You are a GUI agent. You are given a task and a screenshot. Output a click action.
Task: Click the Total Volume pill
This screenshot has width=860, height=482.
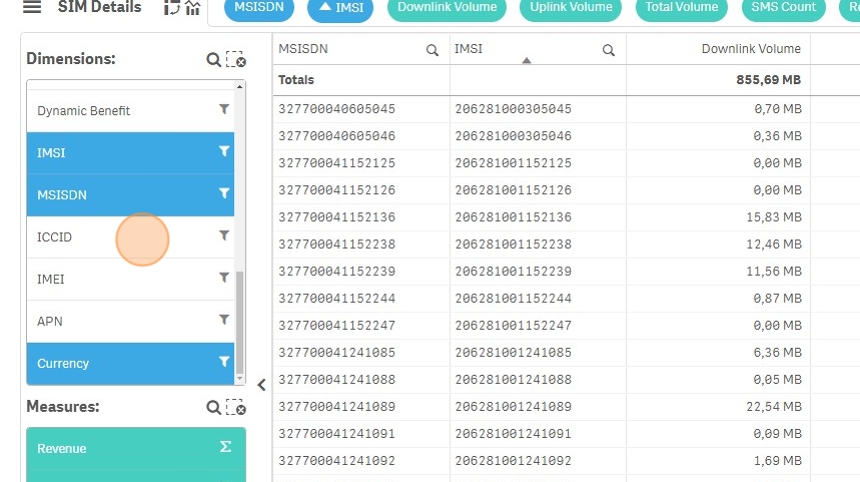(x=681, y=8)
